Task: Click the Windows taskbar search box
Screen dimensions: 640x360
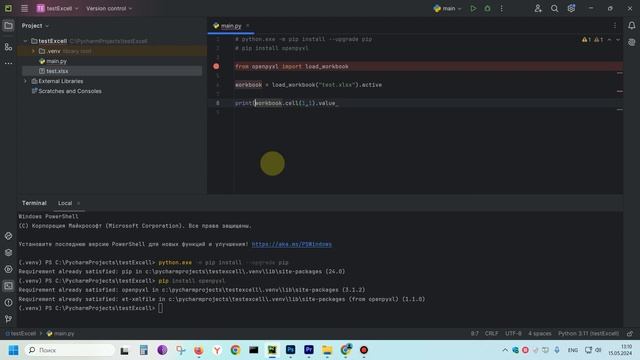Action: (x=69, y=350)
